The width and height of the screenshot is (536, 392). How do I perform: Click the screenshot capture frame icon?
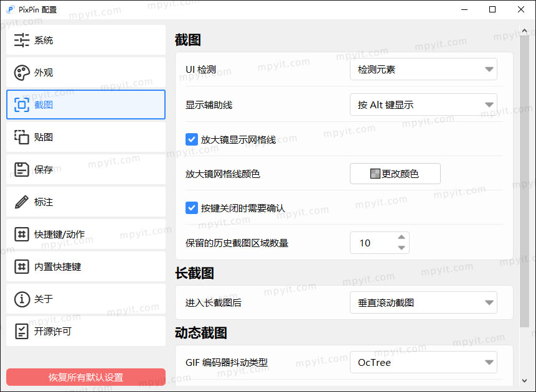(22, 105)
